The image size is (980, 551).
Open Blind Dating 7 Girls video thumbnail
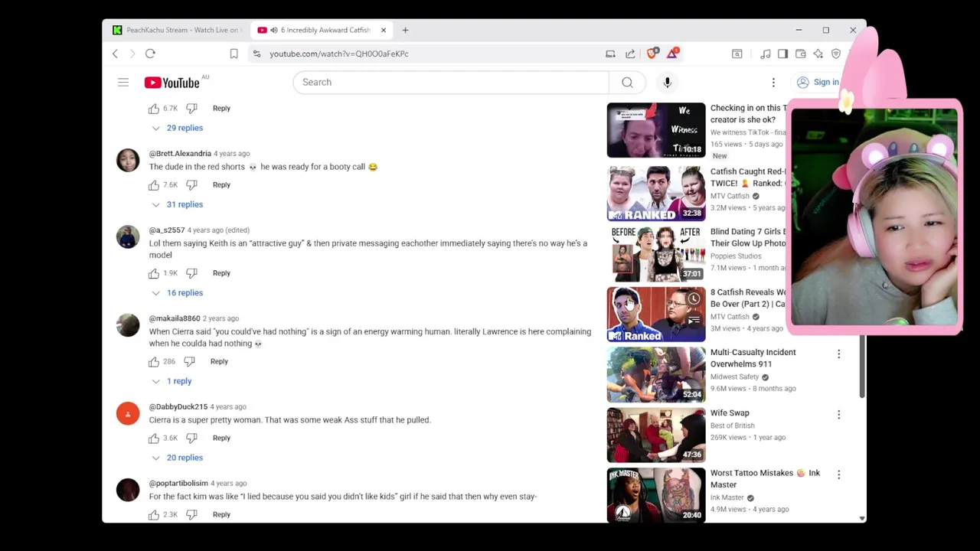pos(656,253)
